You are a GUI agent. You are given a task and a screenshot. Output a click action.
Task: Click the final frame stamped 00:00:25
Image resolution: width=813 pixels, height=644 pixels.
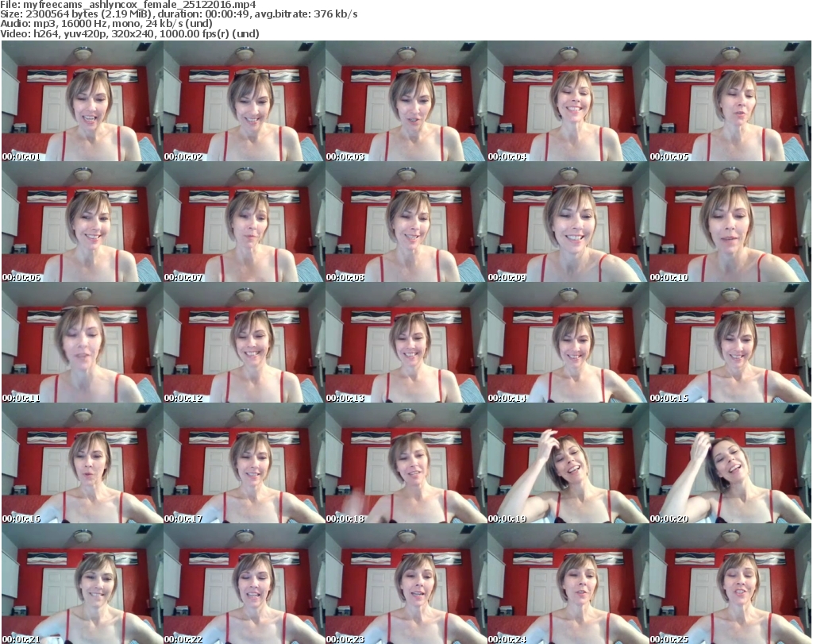coord(730,584)
